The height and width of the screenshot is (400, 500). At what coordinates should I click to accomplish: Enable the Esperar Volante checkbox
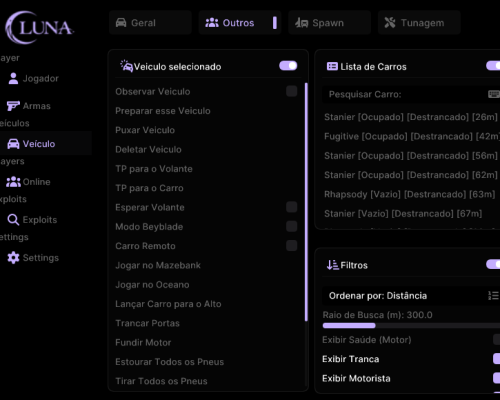point(292,207)
